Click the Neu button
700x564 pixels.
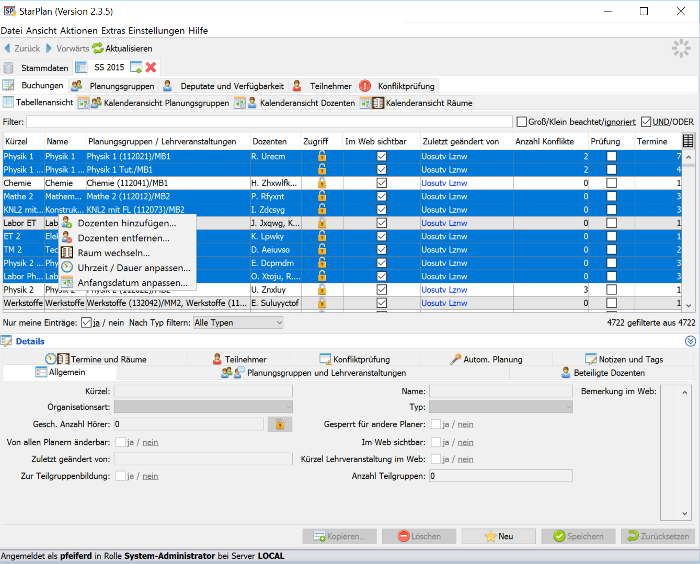tap(499, 536)
